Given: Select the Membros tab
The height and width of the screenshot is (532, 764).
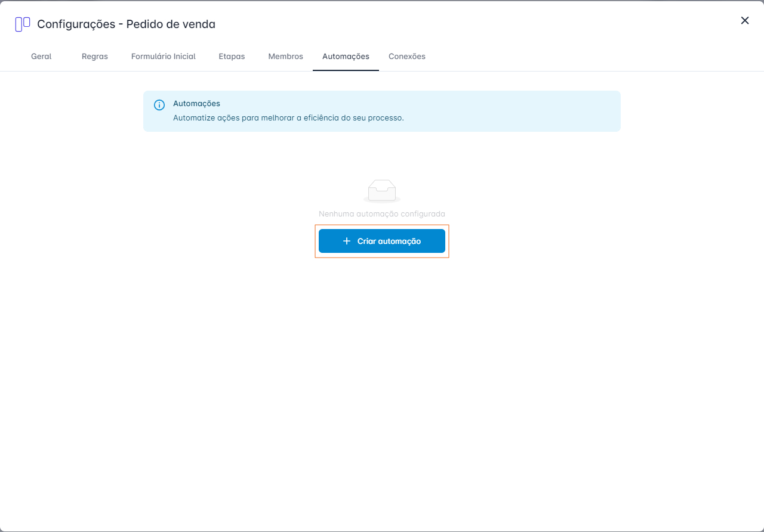Looking at the screenshot, I should tap(285, 57).
